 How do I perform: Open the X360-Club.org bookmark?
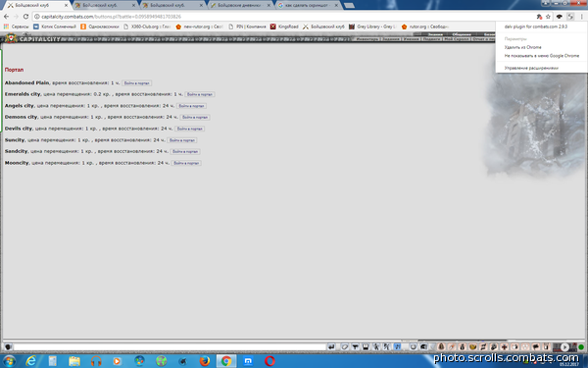click(147, 26)
